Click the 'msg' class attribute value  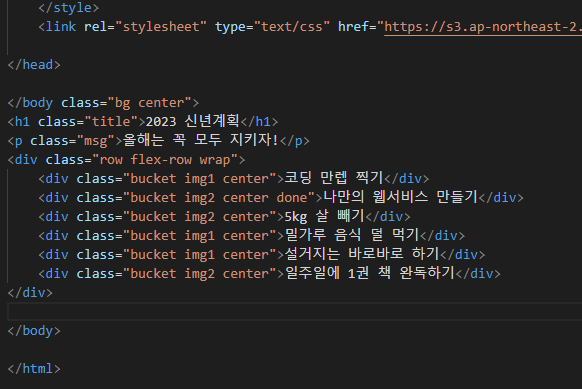point(96,141)
